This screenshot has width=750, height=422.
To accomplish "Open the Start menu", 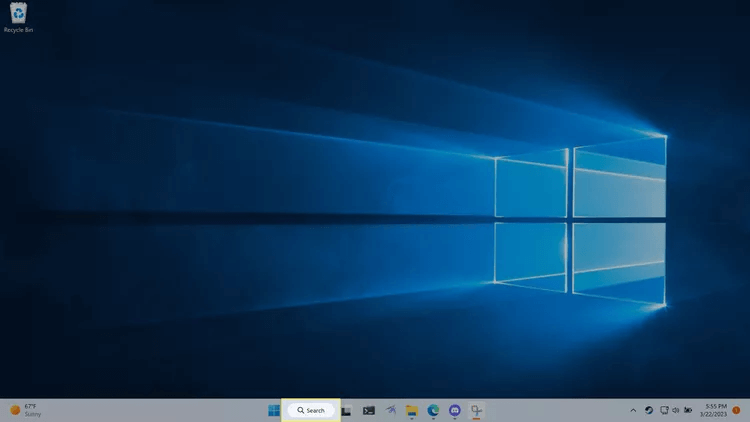I will pos(274,410).
